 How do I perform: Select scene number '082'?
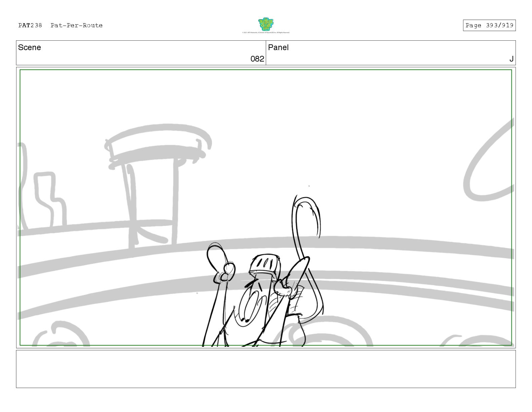pyautogui.click(x=257, y=59)
